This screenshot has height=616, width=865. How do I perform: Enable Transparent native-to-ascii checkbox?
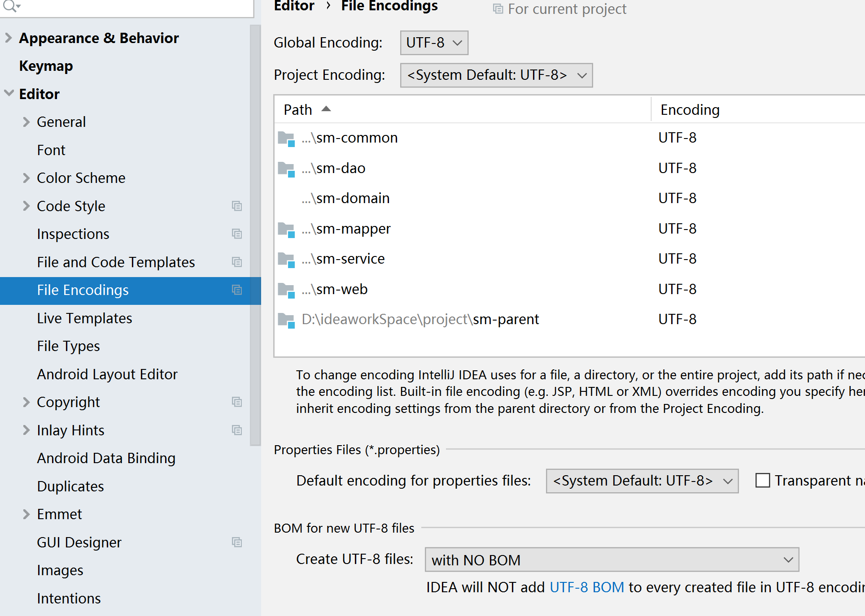pyautogui.click(x=762, y=481)
